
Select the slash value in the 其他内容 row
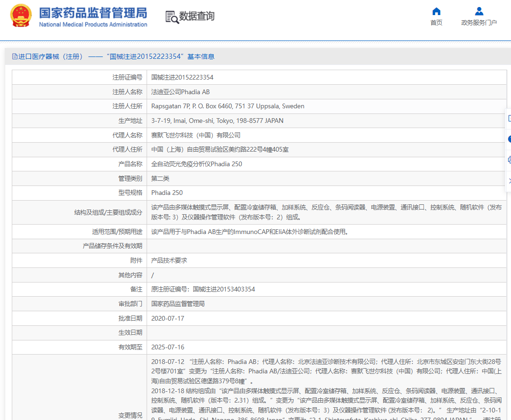point(153,275)
